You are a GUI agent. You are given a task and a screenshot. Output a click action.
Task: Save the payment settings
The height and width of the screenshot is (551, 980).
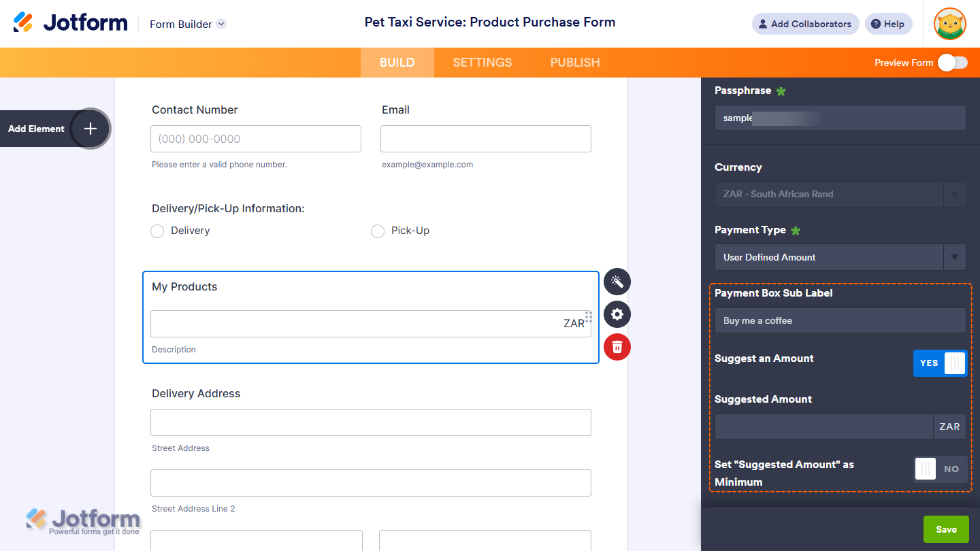[x=946, y=529]
